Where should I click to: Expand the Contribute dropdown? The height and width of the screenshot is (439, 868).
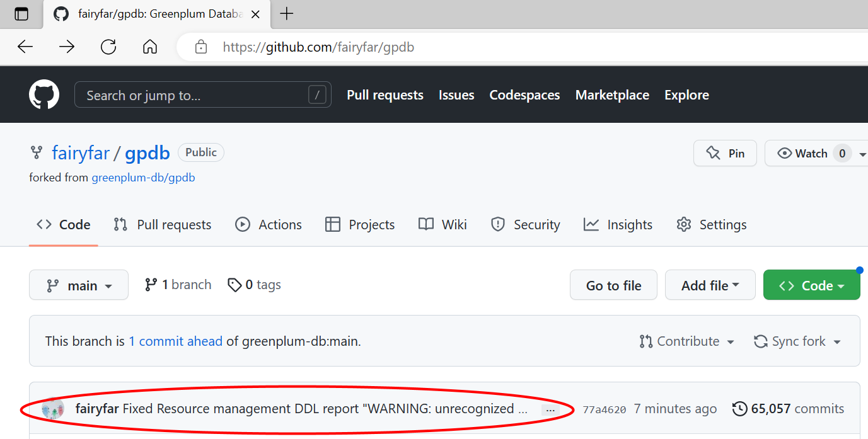(686, 341)
